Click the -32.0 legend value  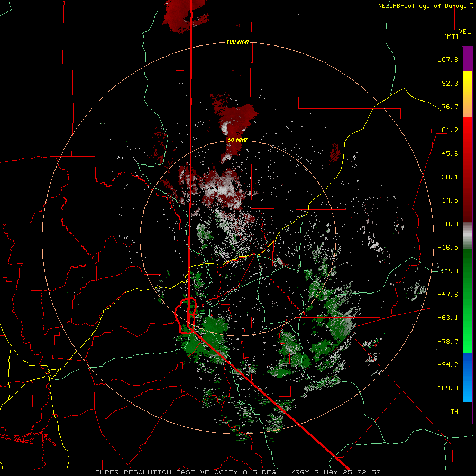coord(448,271)
